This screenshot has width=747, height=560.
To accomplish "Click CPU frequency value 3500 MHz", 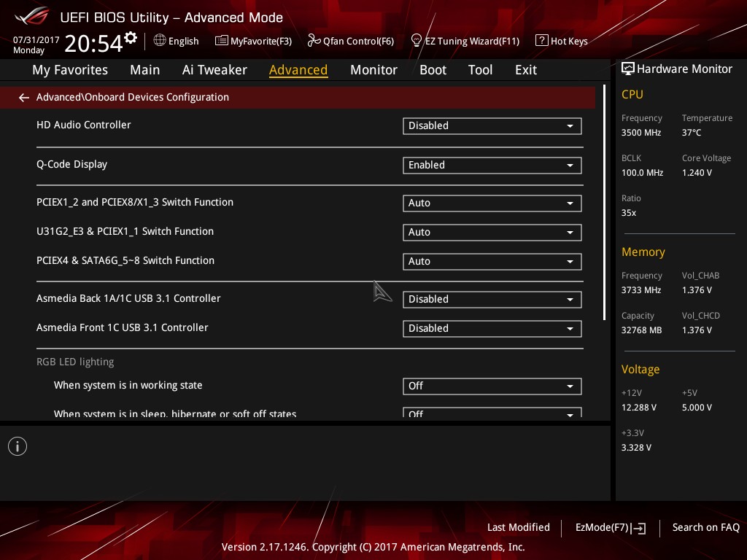I will point(640,133).
